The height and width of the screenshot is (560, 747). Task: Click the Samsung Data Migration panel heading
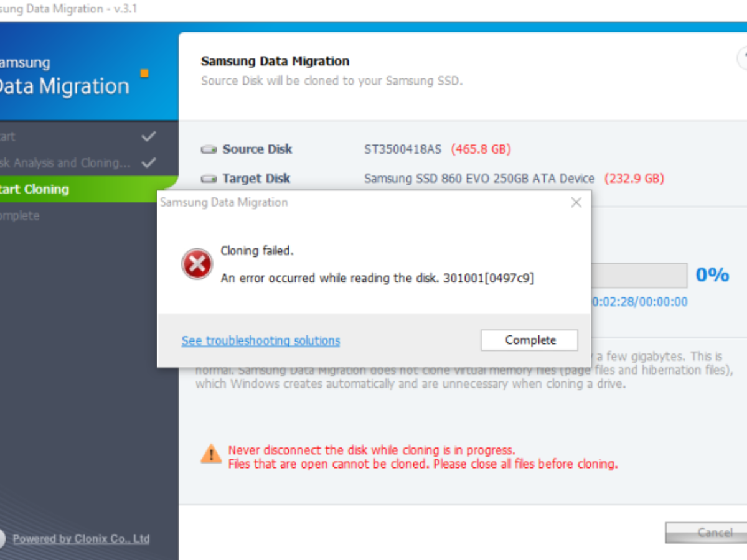point(275,61)
